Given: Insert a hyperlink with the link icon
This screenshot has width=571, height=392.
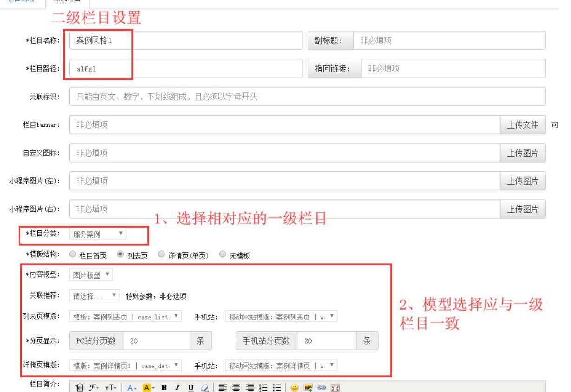Looking at the screenshot, I should click(x=322, y=388).
